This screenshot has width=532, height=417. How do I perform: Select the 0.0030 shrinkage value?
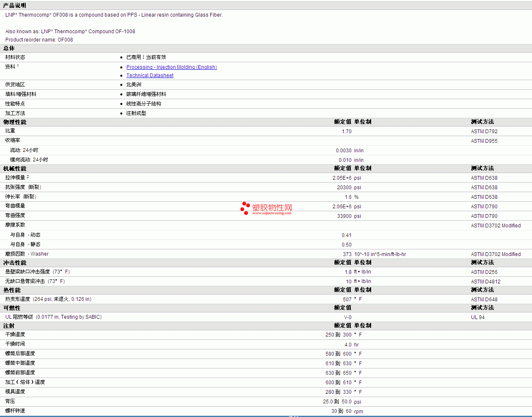point(344,151)
